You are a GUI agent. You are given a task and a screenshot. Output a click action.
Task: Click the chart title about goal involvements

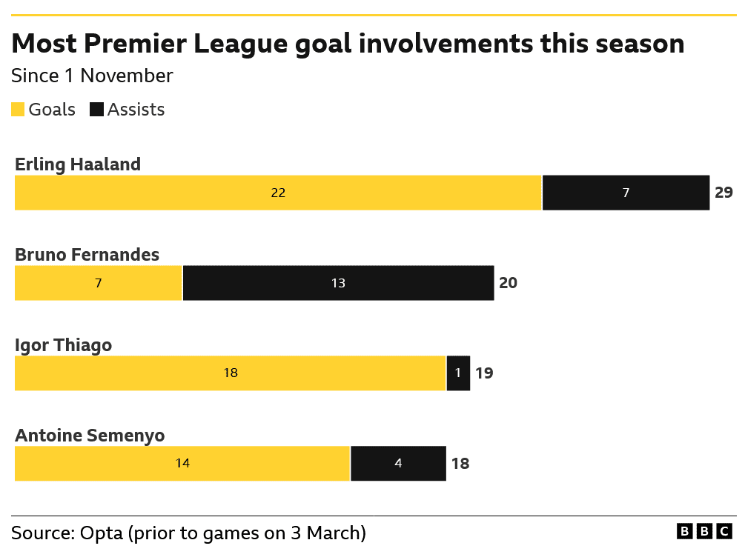[x=348, y=44]
